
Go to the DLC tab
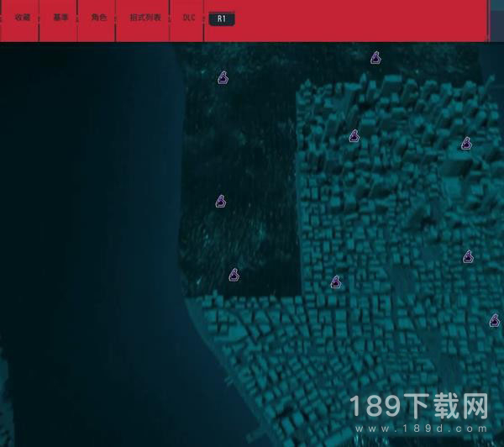(189, 18)
